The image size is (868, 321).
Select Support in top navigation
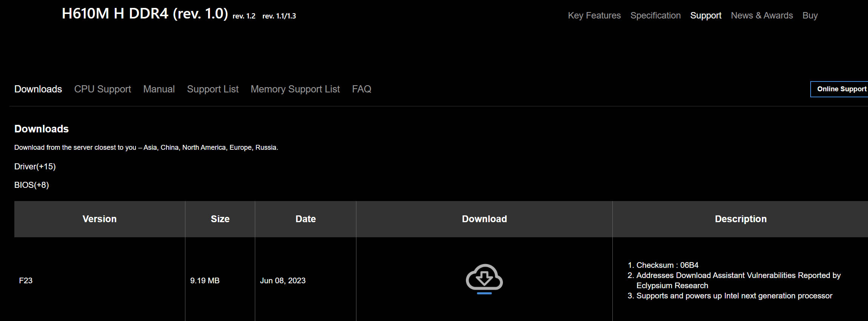706,15
